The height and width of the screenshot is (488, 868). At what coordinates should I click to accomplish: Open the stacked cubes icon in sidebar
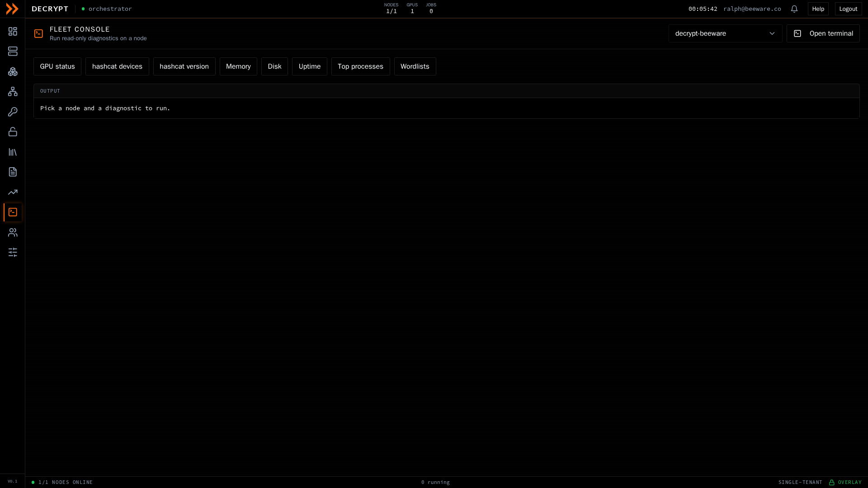[x=13, y=71]
